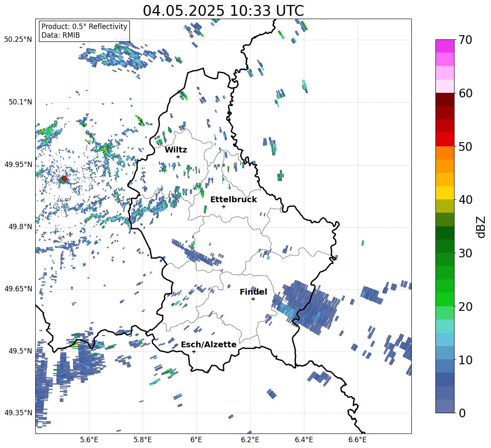The width and height of the screenshot is (491, 448).
Task: Click the Findel station cross marker
Action: (x=253, y=299)
